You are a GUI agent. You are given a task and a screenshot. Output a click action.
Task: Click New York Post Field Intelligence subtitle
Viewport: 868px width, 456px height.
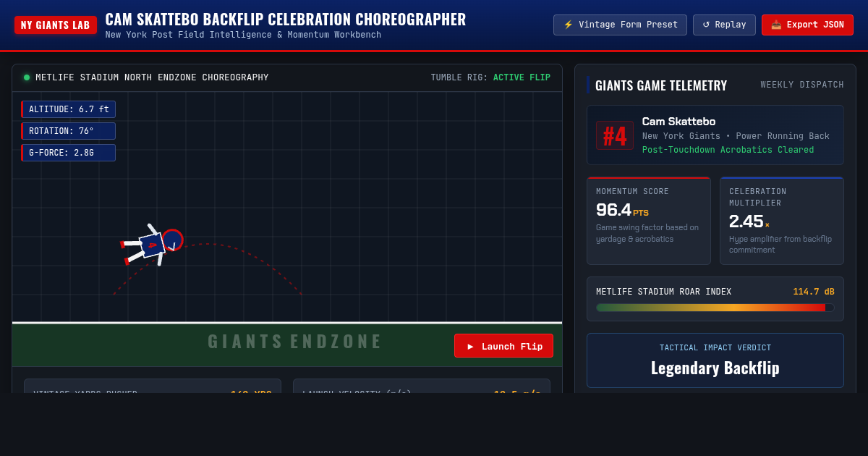[243, 35]
